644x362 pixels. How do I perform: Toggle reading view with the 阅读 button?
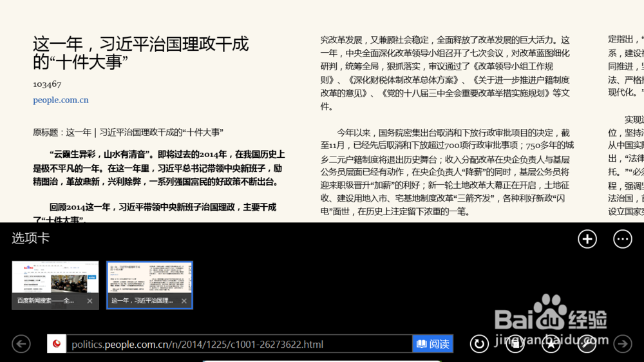(433, 343)
